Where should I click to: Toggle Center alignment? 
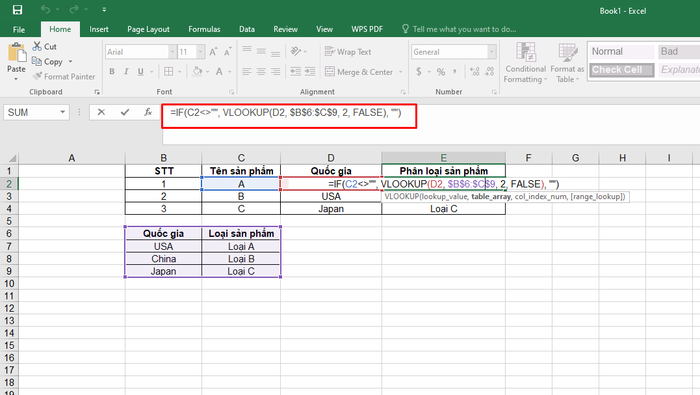tap(261, 71)
